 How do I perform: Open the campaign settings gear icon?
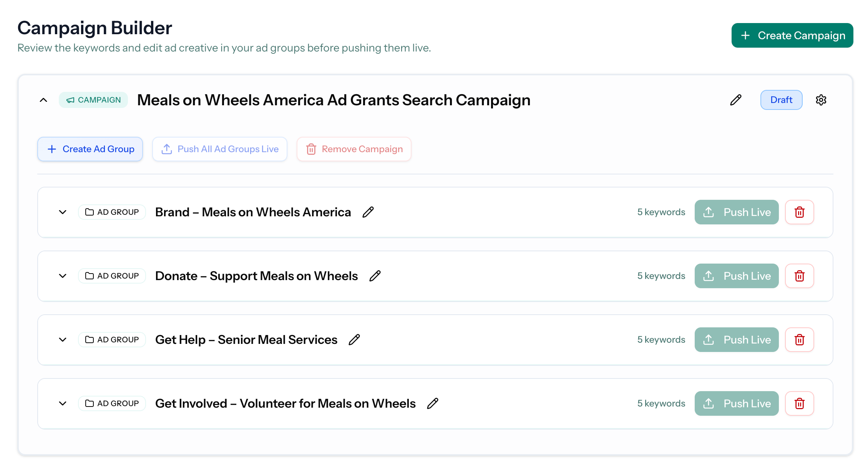tap(821, 100)
